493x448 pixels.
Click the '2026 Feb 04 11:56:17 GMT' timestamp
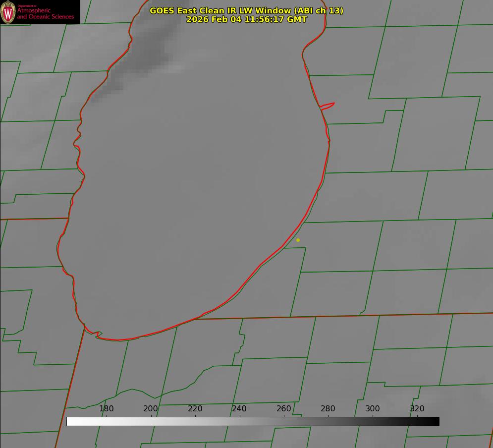246,19
